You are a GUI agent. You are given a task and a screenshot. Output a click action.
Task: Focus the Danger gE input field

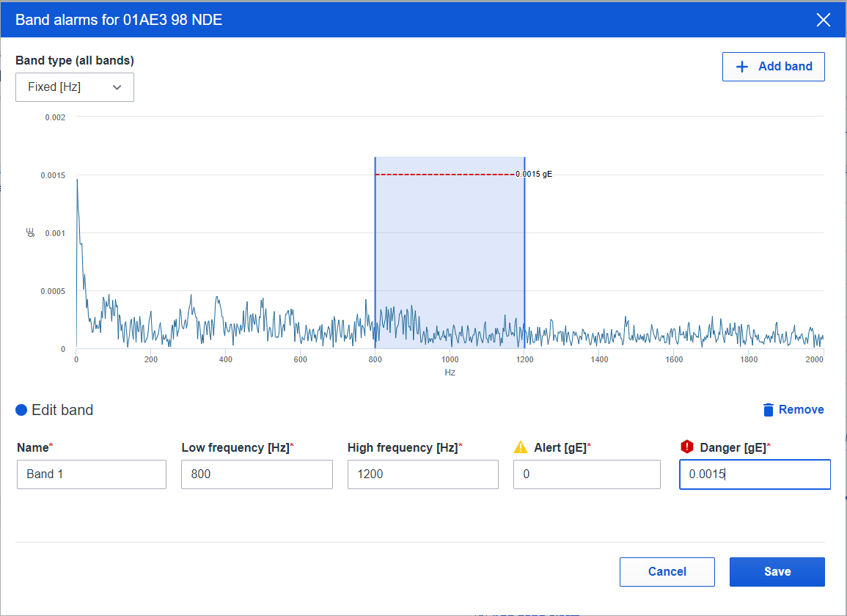(x=755, y=474)
